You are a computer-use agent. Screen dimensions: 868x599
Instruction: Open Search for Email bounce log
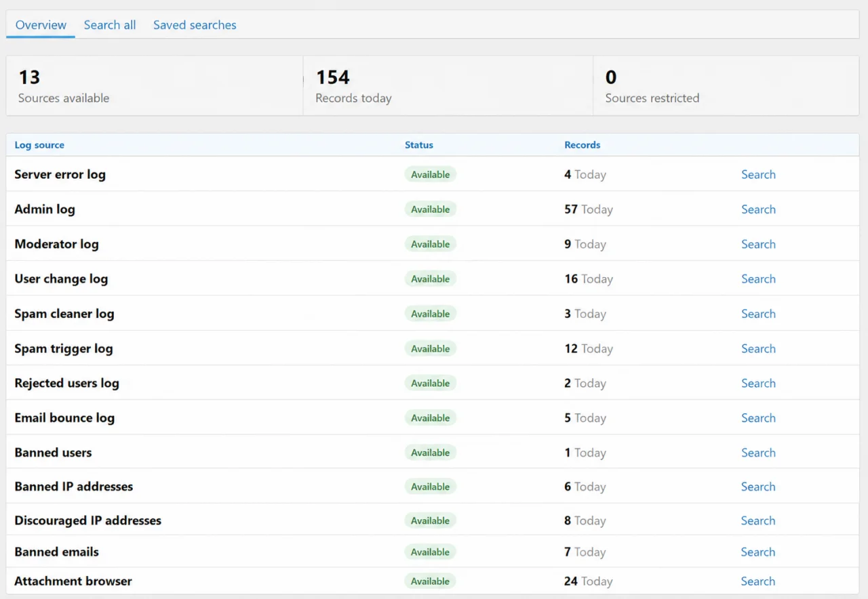coord(758,418)
